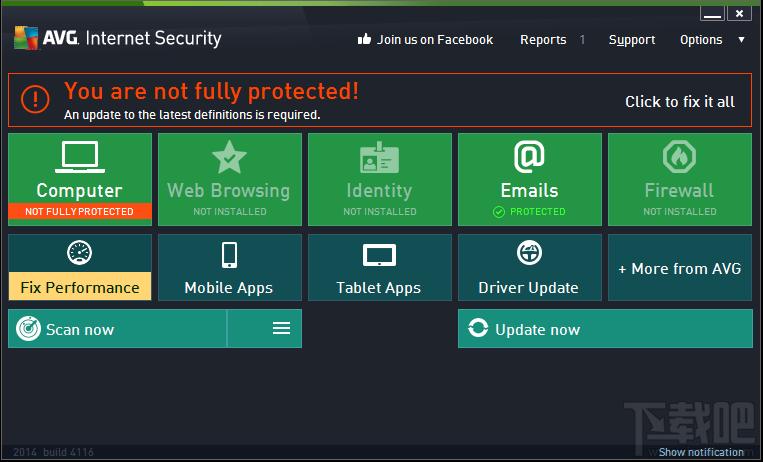Click the Firewall flame shield icon

pos(679,157)
